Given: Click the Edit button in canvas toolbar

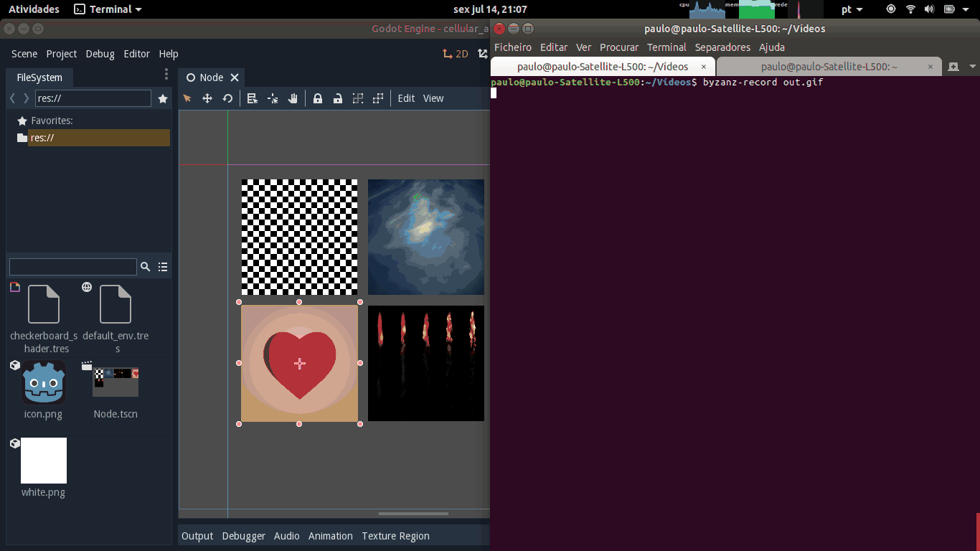Looking at the screenshot, I should pyautogui.click(x=406, y=98).
